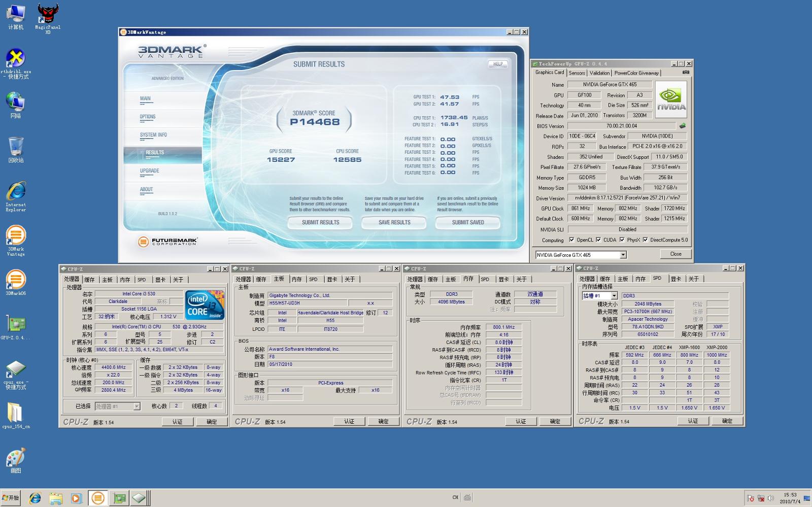
Task: Open the 插槽 #1 slot dropdown in CPU-Z SPD
Action: 614,296
